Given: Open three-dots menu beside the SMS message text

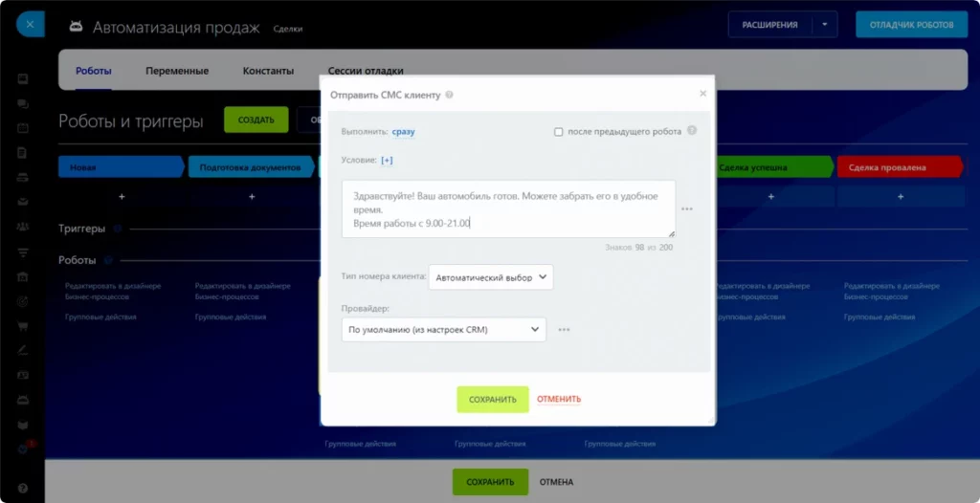Looking at the screenshot, I should tap(686, 208).
